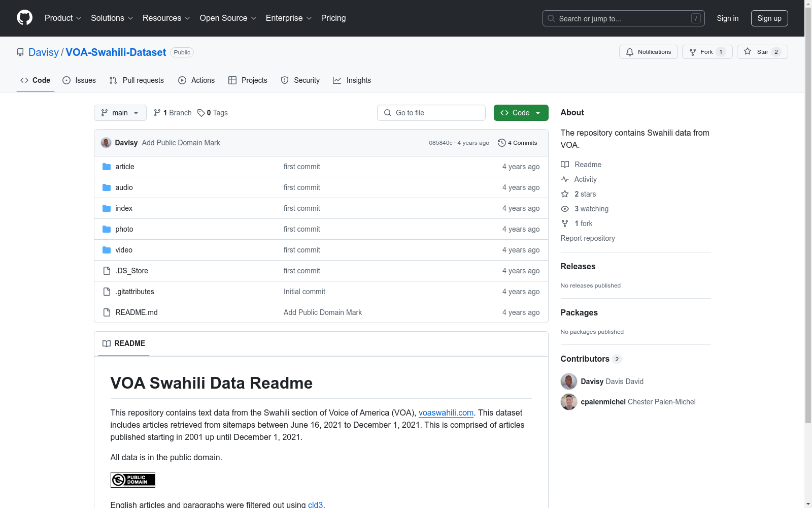This screenshot has width=812, height=508.
Task: Open the photo folder icon
Action: (x=107, y=229)
